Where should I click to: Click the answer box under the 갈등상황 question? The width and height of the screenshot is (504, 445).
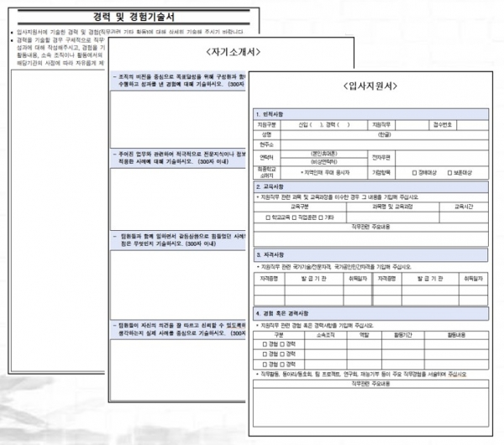178,285
